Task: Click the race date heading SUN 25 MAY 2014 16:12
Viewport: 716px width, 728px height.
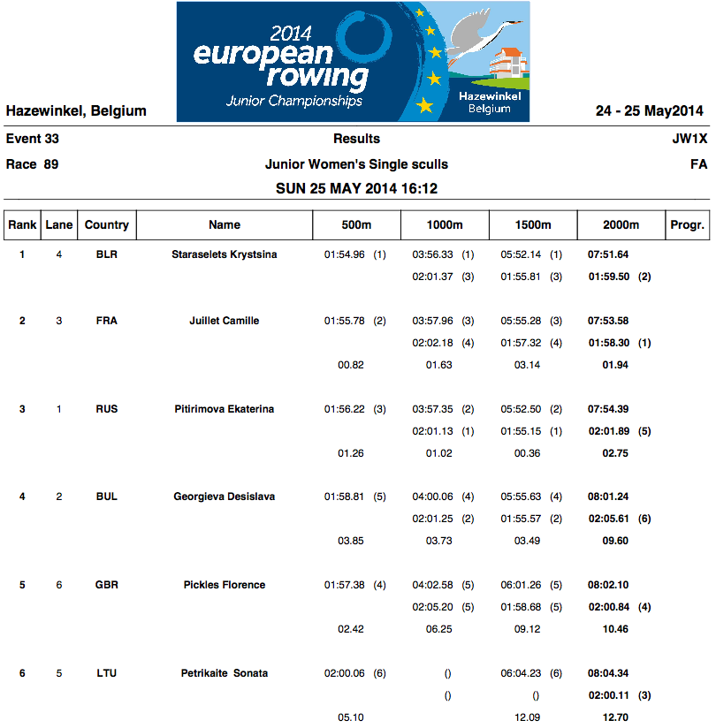Action: (x=357, y=188)
